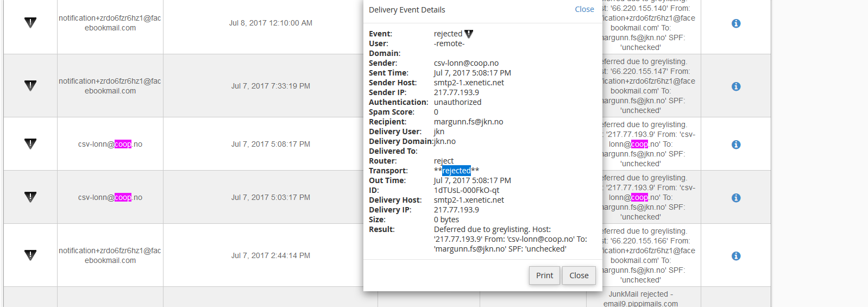Show info details for the 2:44:14 PM row

(x=736, y=256)
